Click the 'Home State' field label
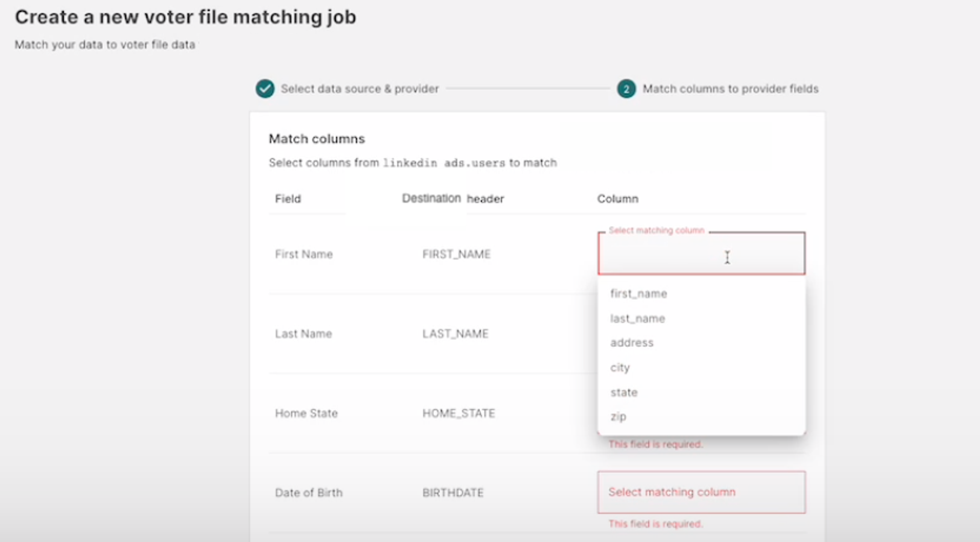This screenshot has width=980, height=542. tap(306, 413)
